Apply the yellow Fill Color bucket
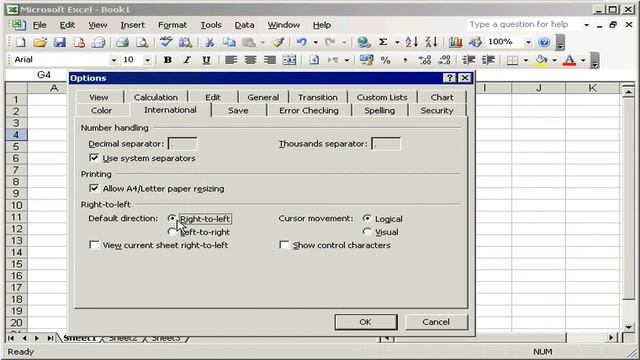The height and width of the screenshot is (360, 640). (542, 60)
